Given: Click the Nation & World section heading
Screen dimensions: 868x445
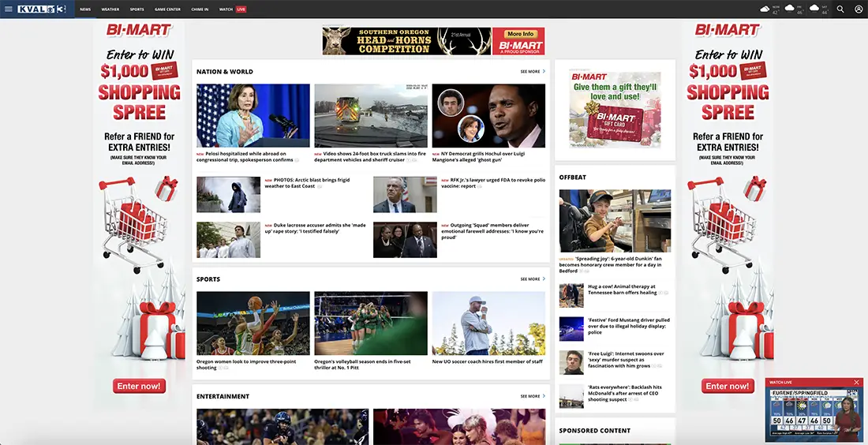Looking at the screenshot, I should [x=225, y=71].
